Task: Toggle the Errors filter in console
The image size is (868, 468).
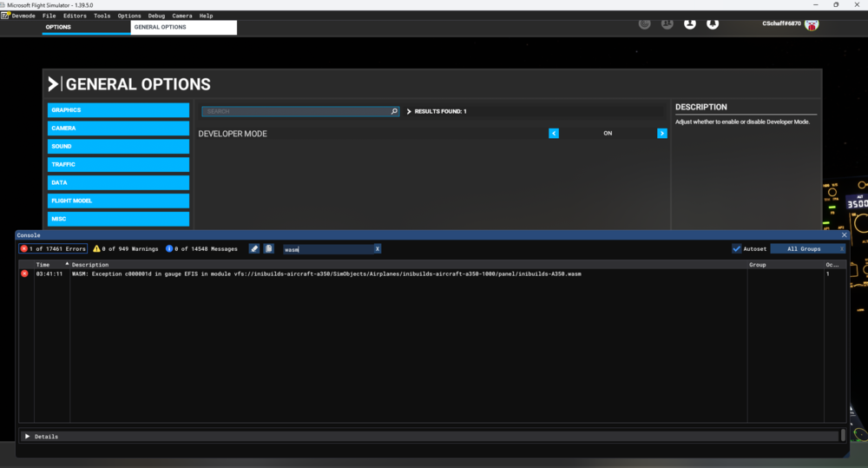Action: click(54, 248)
